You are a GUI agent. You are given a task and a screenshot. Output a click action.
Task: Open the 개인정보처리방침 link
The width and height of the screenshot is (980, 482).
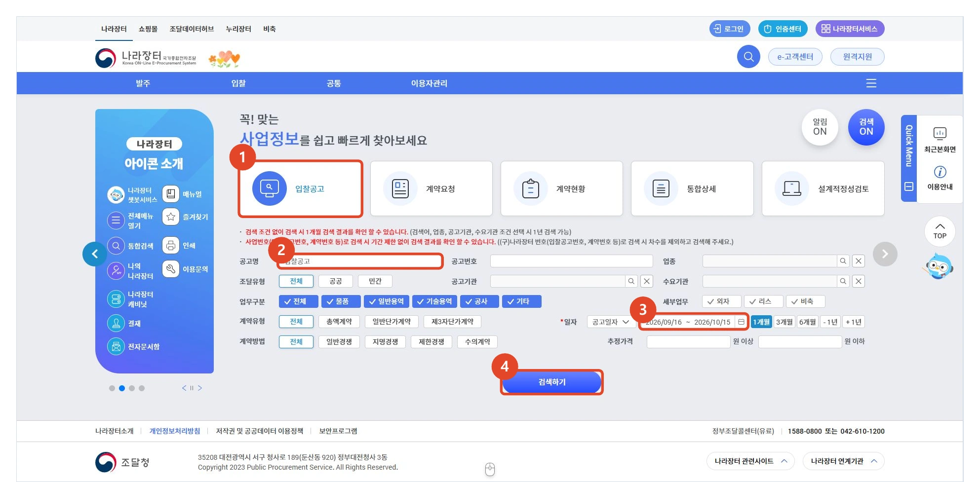[x=175, y=431]
